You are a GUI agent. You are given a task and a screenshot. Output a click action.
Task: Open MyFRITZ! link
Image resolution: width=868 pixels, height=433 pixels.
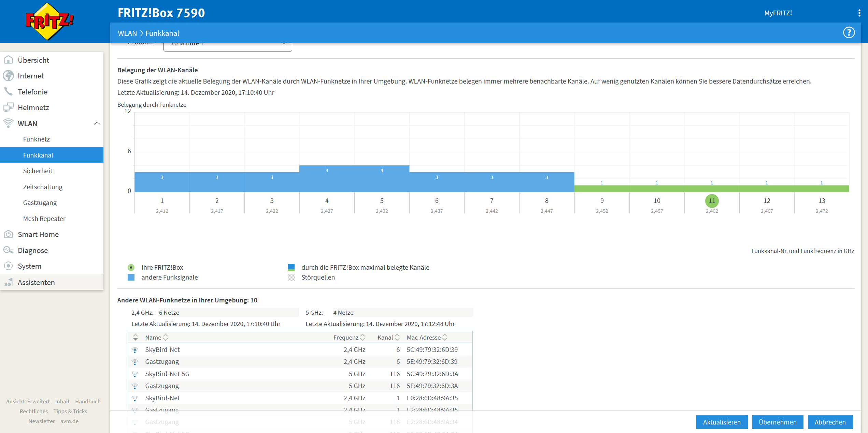778,13
